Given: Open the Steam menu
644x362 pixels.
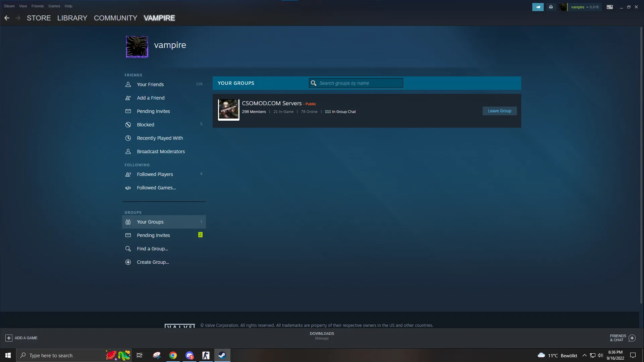Looking at the screenshot, I should tap(9, 6).
